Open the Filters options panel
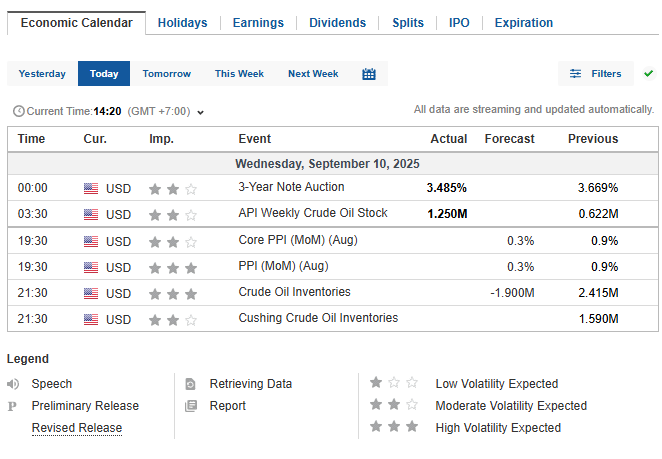 (x=595, y=74)
